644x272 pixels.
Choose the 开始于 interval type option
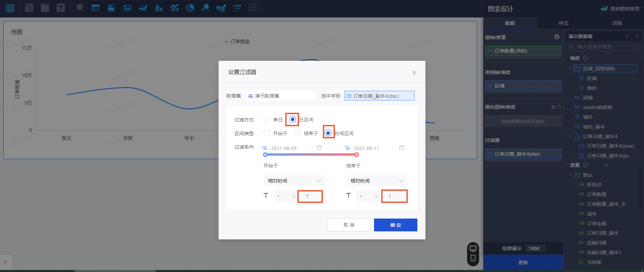[267, 133]
